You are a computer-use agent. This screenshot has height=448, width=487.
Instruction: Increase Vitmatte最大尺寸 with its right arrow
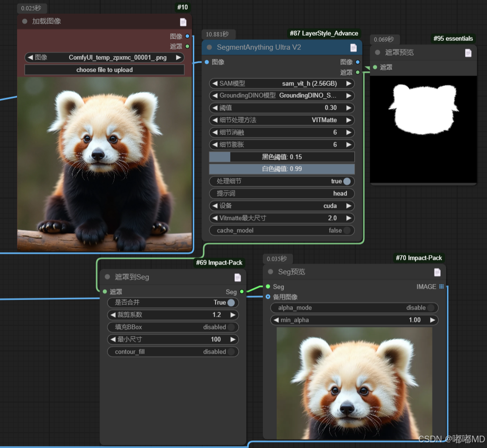coord(349,218)
